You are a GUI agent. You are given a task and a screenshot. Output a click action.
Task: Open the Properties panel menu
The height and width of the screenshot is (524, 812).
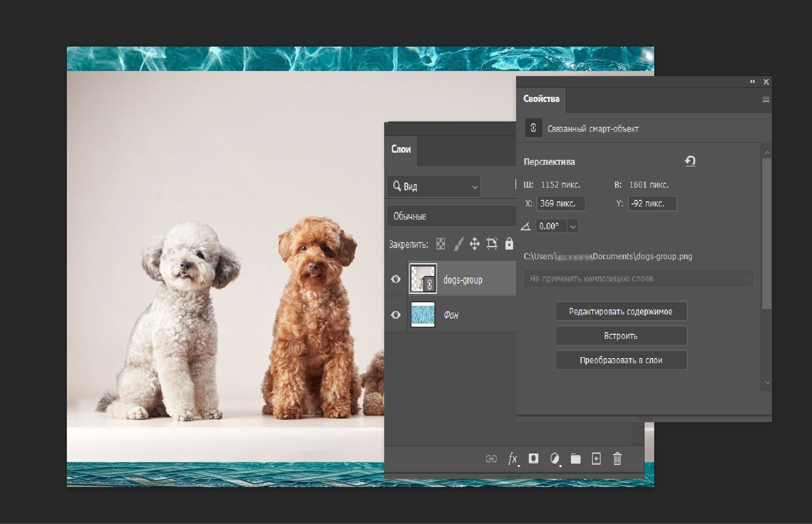[x=765, y=99]
